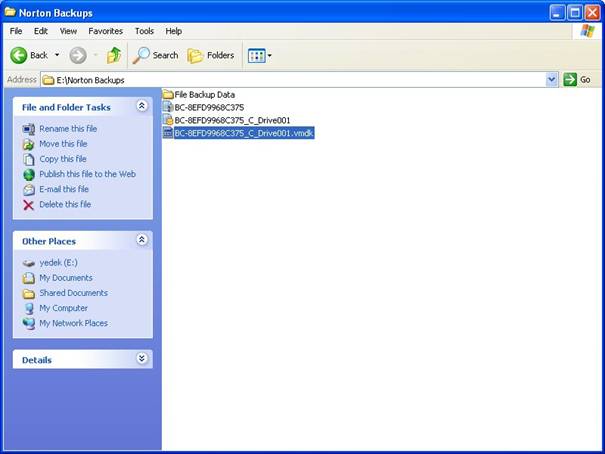Click the BC-8EFD9968C375_C_Drive001.vmdk file name
This screenshot has height=454, width=605.
coord(244,133)
